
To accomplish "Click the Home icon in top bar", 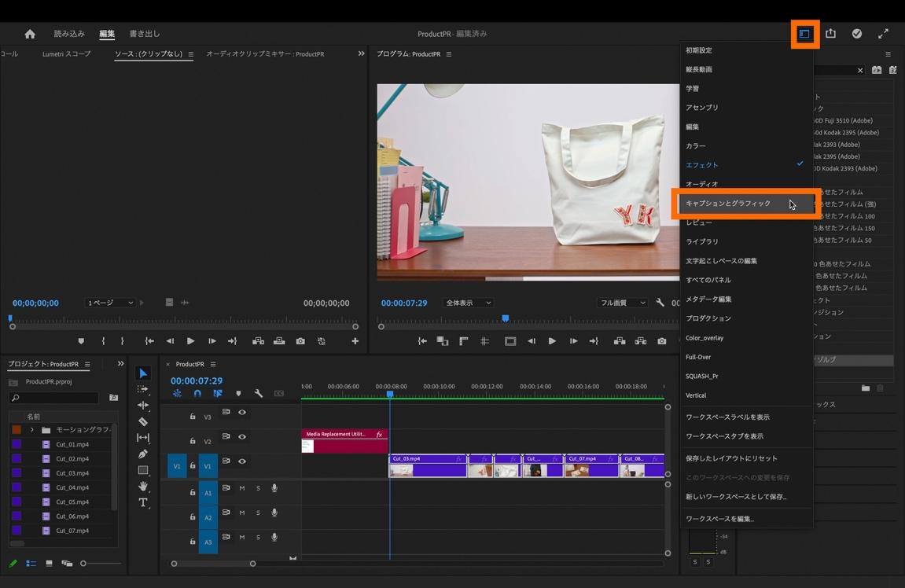I will [x=30, y=34].
